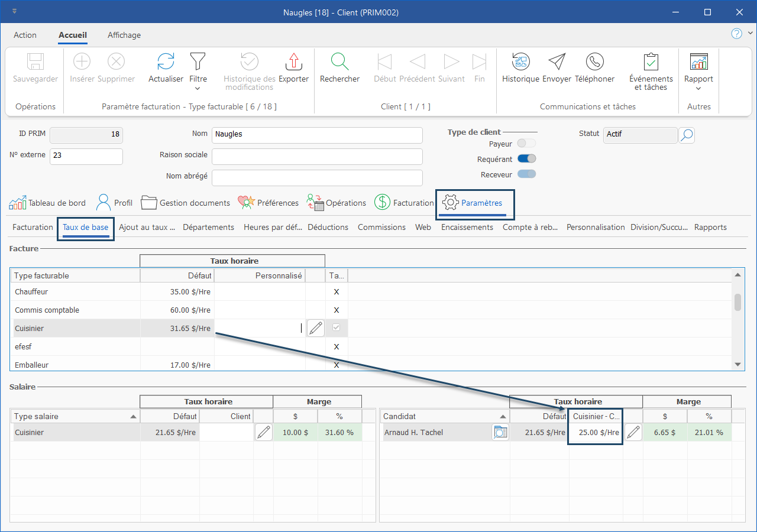Switch to the Affichage ribbon tab
The height and width of the screenshot is (532, 757).
124,35
